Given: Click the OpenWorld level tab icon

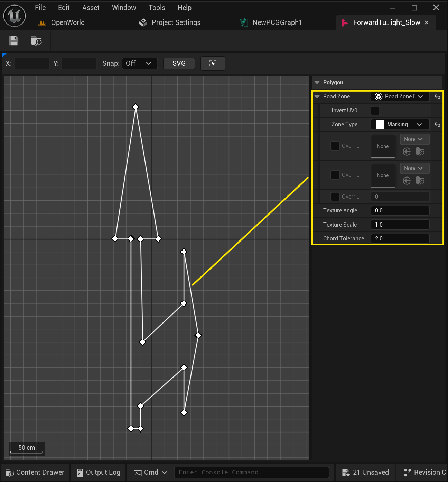Looking at the screenshot, I should pyautogui.click(x=42, y=23).
